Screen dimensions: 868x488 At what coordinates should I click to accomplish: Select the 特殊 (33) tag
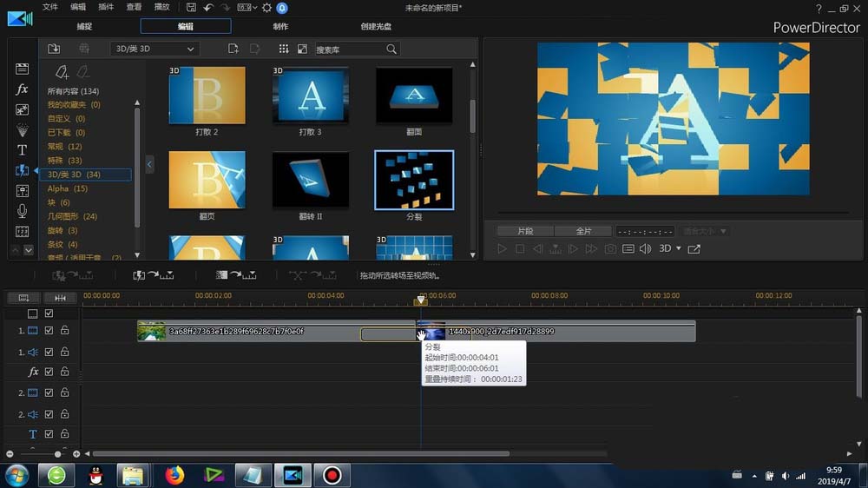pyautogui.click(x=65, y=160)
